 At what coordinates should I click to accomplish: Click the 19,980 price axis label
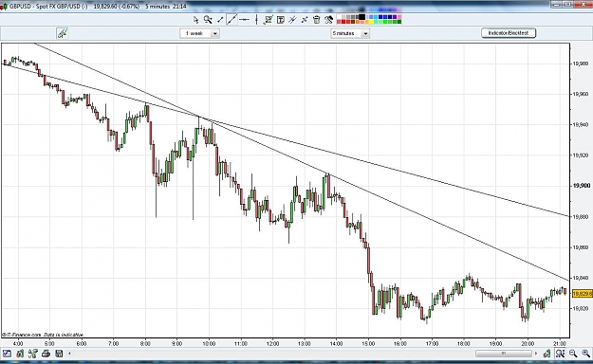[x=581, y=64]
